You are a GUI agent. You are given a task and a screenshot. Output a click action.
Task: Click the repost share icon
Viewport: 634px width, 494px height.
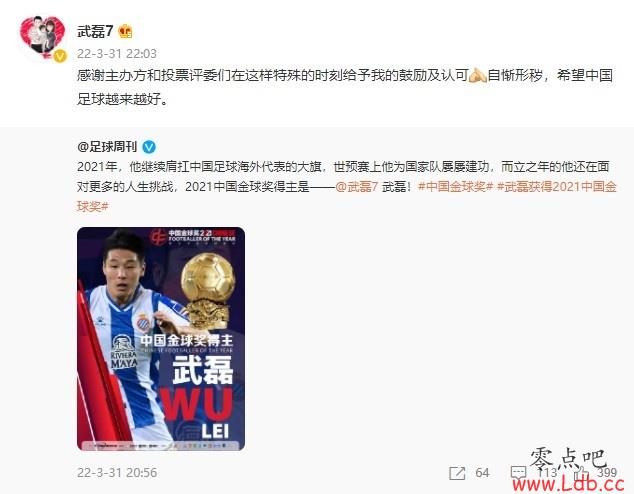click(457, 473)
